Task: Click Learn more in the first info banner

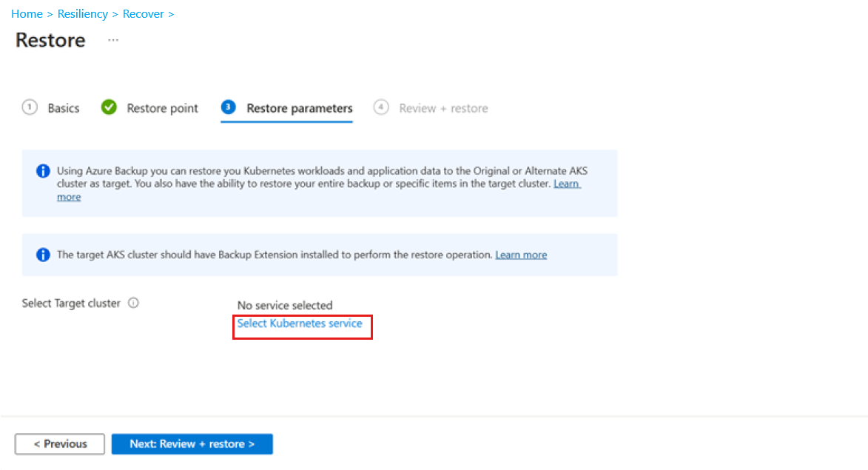Action: click(567, 184)
